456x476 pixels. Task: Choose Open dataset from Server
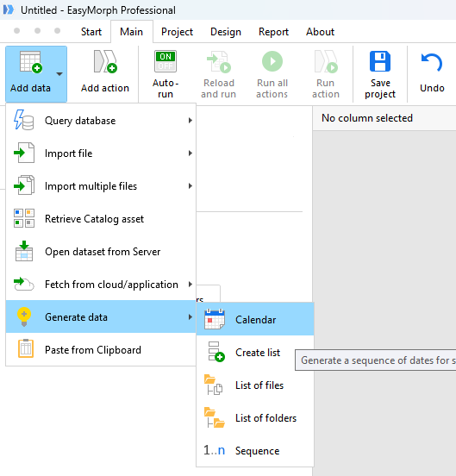(101, 252)
